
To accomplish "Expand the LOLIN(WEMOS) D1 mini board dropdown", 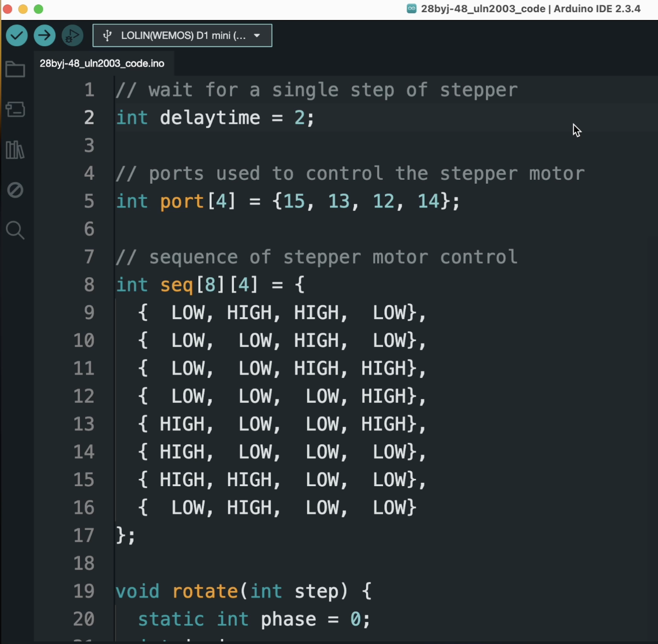I will coord(182,36).
